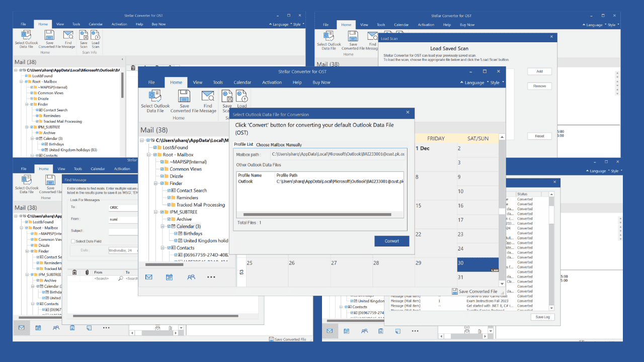The width and height of the screenshot is (644, 362).
Task: Switch to View tab in center window
Action: pyautogui.click(x=198, y=82)
